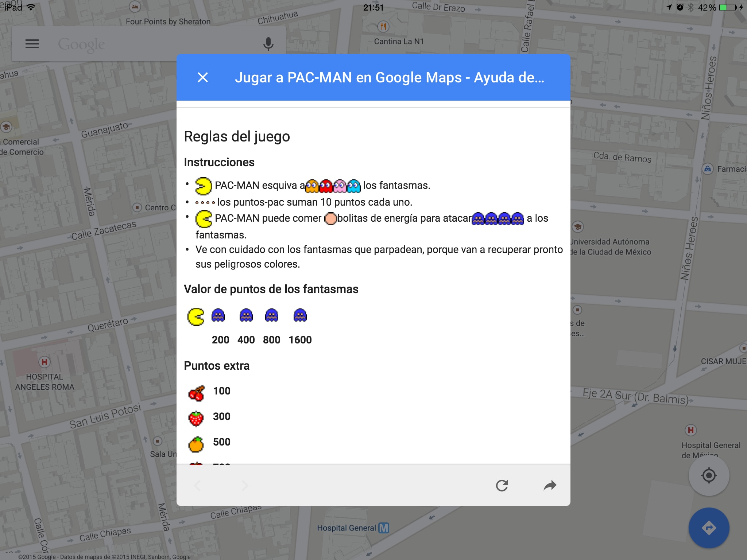Tap Four Points by Sheraton hotel pin

pos(135,7)
